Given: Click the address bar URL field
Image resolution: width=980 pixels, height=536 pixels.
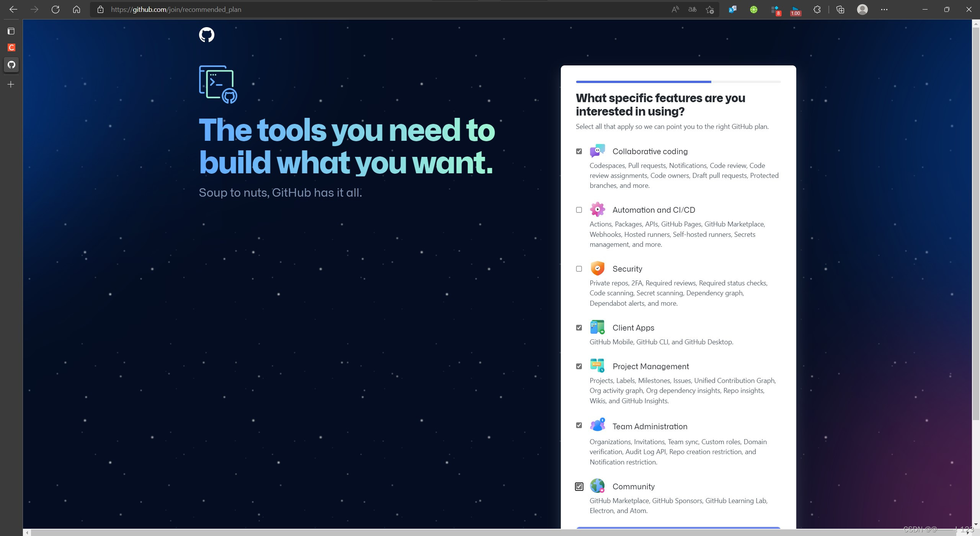Looking at the screenshot, I should (x=345, y=10).
